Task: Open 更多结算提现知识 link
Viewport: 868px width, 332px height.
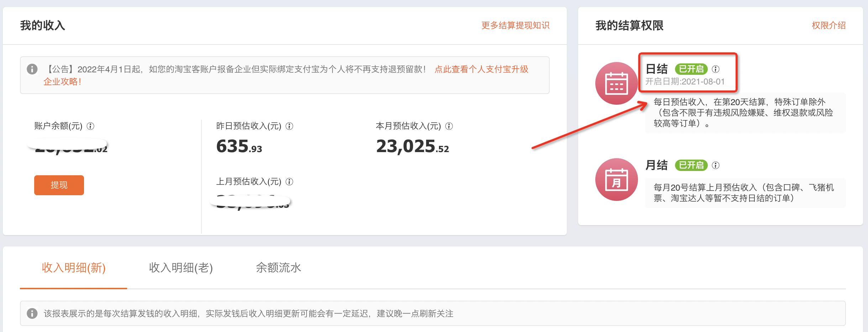Action: [x=515, y=25]
